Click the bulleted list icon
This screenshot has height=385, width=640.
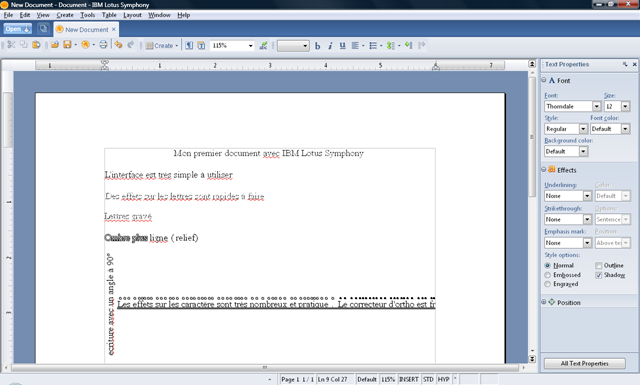373,46
